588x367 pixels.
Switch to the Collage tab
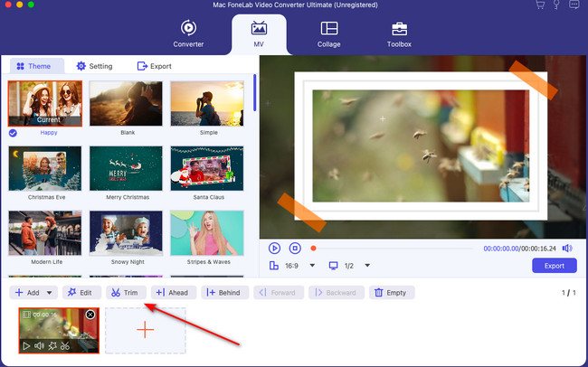tap(329, 34)
